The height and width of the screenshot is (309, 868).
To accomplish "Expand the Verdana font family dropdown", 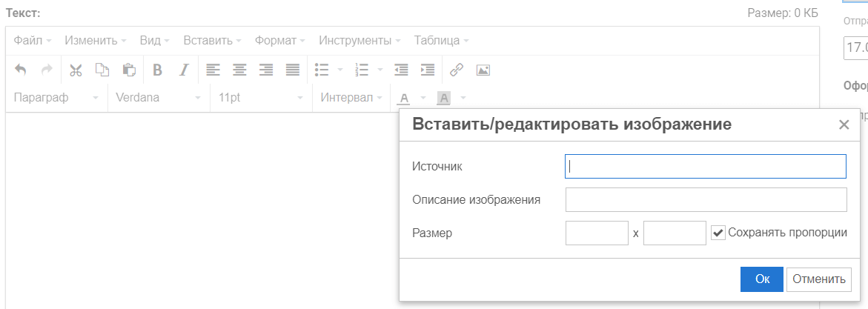I will coord(156,98).
